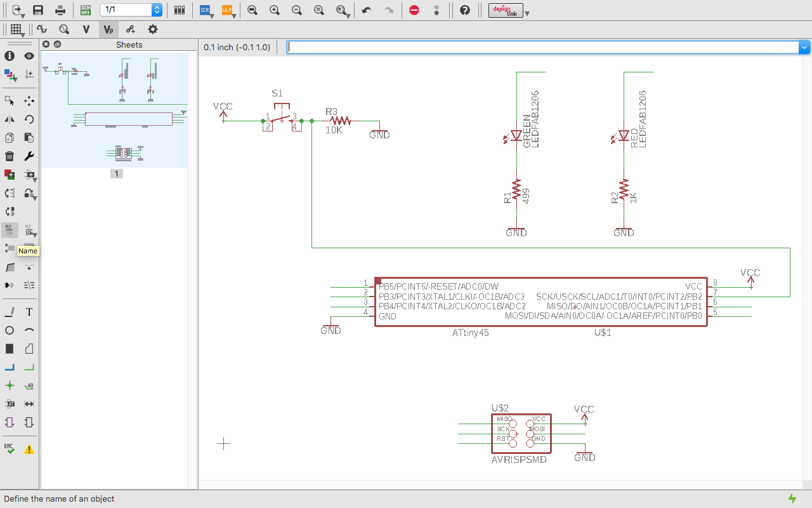Click the design link button
Screen dimensions: 812x508
click(x=506, y=10)
